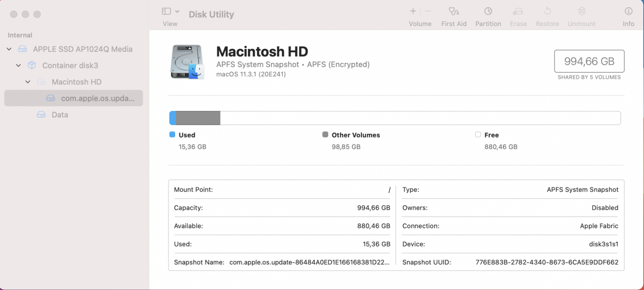Minimize the Disk Utility window

[25, 14]
